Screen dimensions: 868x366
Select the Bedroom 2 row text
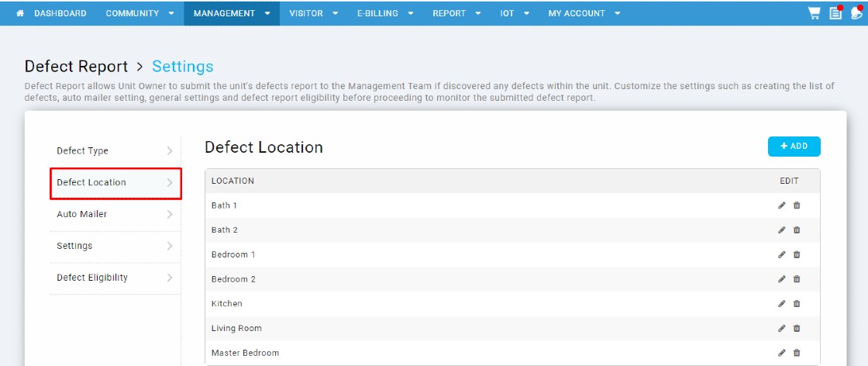233,279
